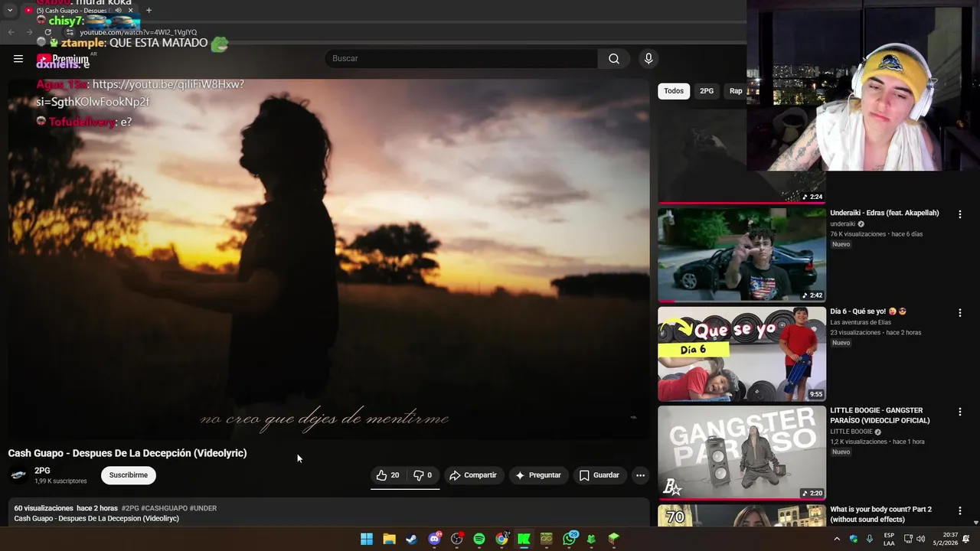Open browser tab search dropdown arrow
The width and height of the screenshot is (980, 551).
pos(10,11)
